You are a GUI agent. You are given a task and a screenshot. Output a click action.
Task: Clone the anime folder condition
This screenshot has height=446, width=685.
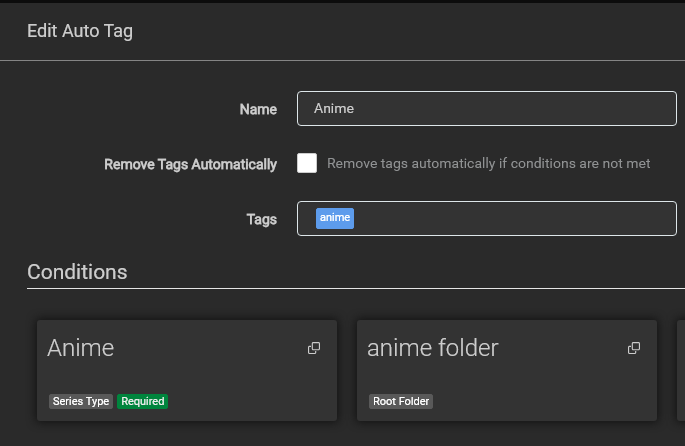point(634,348)
